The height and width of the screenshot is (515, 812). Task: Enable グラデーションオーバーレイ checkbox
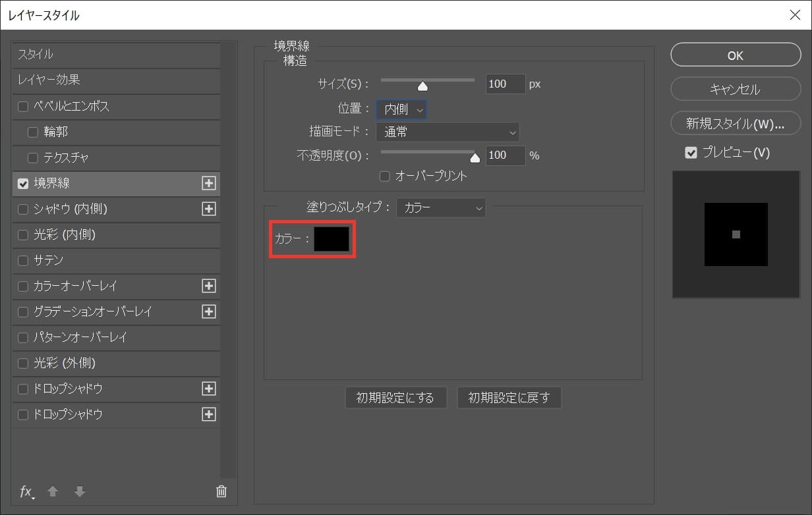click(23, 312)
